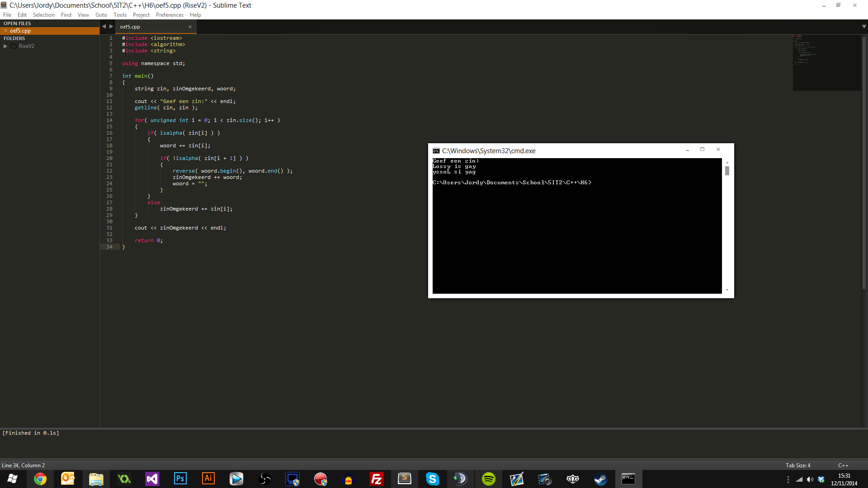
Task: Open the tab list dropdown arrow
Action: click(863, 27)
